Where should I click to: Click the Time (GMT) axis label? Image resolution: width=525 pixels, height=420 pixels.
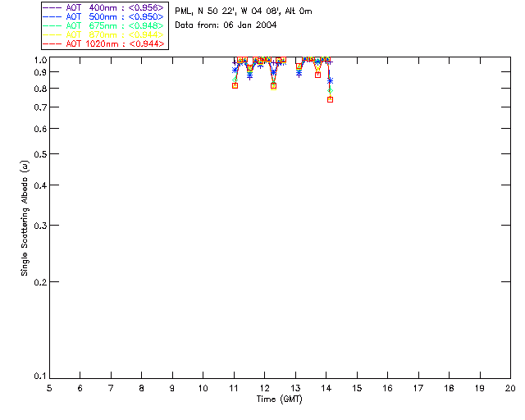click(x=280, y=398)
